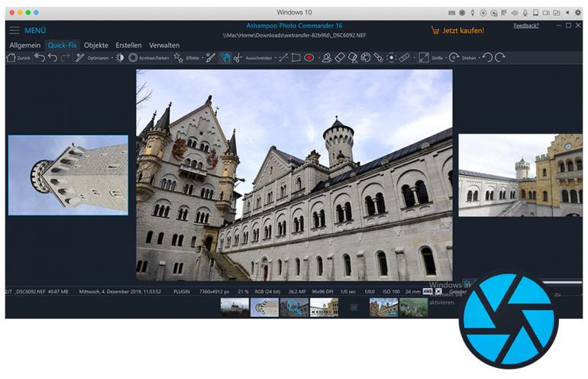The width and height of the screenshot is (588, 379).
Task: Open the brightness half-sun icon
Action: [x=120, y=58]
